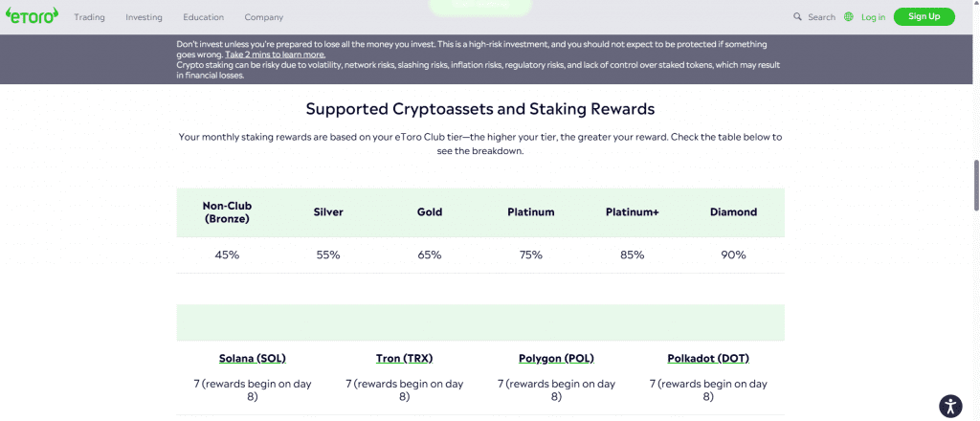This screenshot has width=980, height=421.
Task: Select the Non-Club (Bronze) column header
Action: [227, 212]
